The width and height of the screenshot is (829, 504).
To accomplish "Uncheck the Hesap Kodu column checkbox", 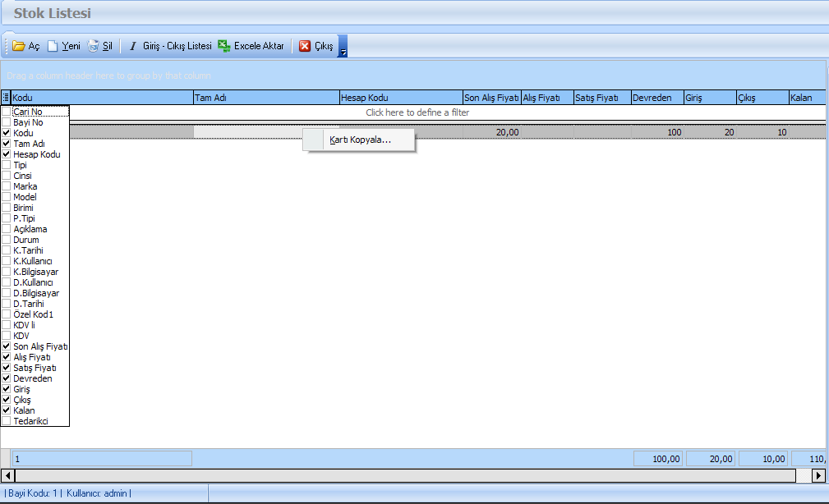I will click(x=7, y=154).
